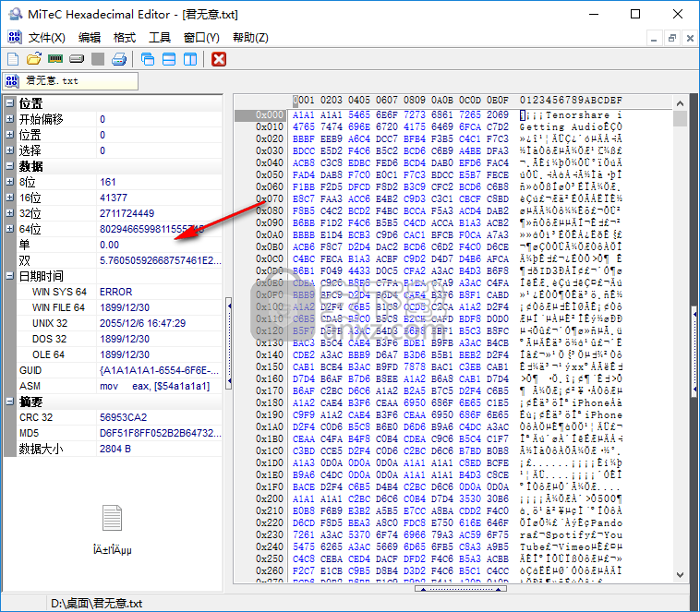Open the 工具 menu

(160, 38)
